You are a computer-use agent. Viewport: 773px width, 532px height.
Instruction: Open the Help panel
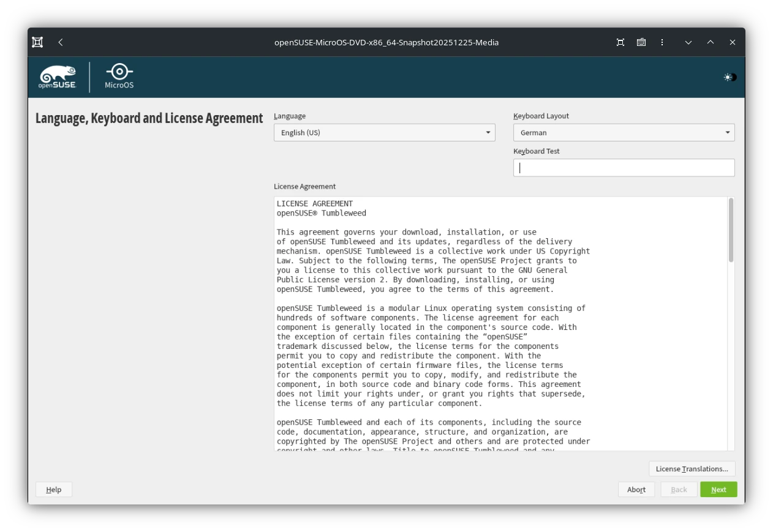click(x=53, y=489)
